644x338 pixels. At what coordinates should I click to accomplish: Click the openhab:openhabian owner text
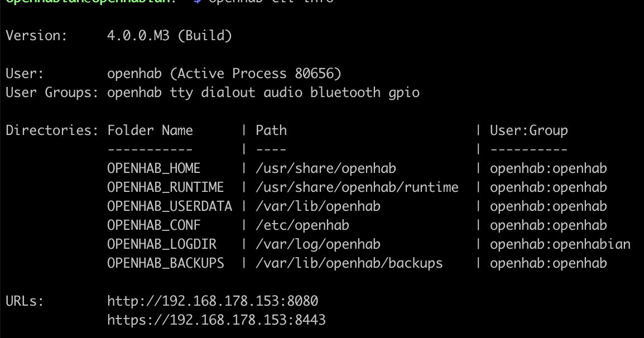(560, 244)
